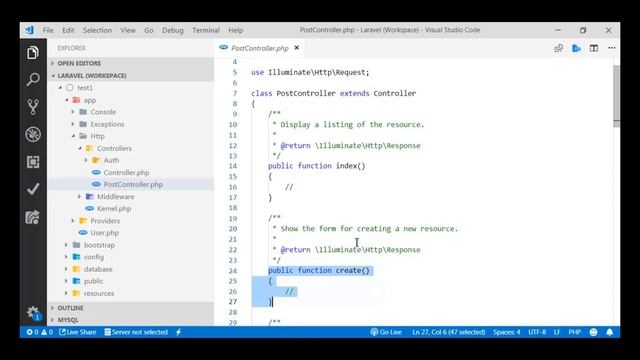The height and width of the screenshot is (360, 640).
Task: Expand the resources folder
Action: [x=130, y=293]
